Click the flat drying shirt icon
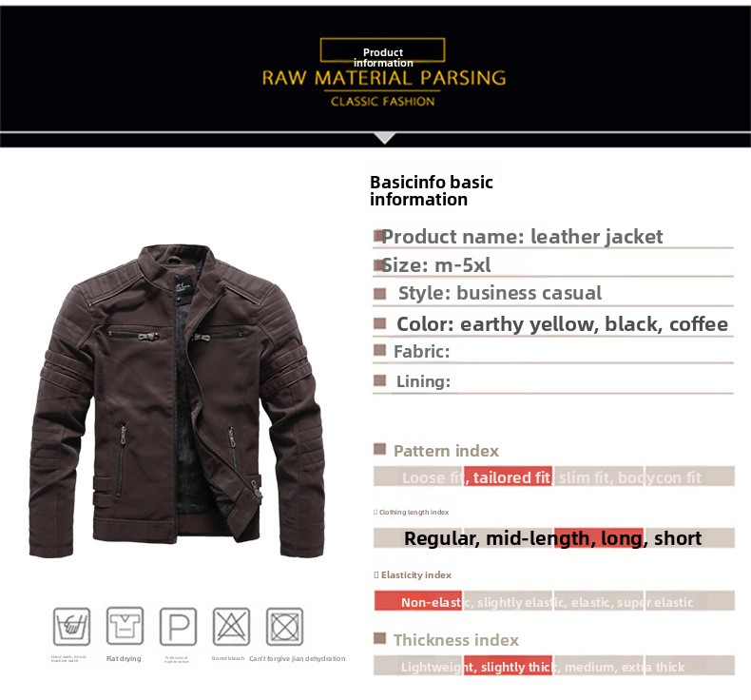Screen dimensions: 751x700 point(125,626)
